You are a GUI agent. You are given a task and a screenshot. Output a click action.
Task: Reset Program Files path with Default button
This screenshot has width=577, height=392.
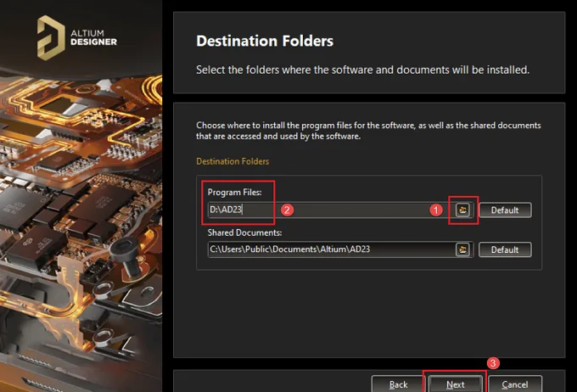[505, 210]
